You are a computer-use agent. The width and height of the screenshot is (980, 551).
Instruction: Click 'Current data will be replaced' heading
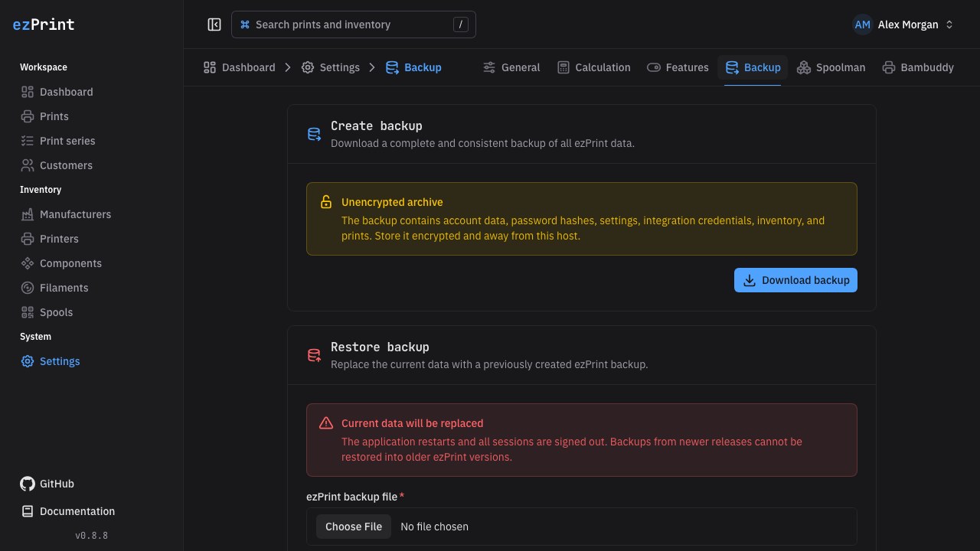[x=412, y=423]
